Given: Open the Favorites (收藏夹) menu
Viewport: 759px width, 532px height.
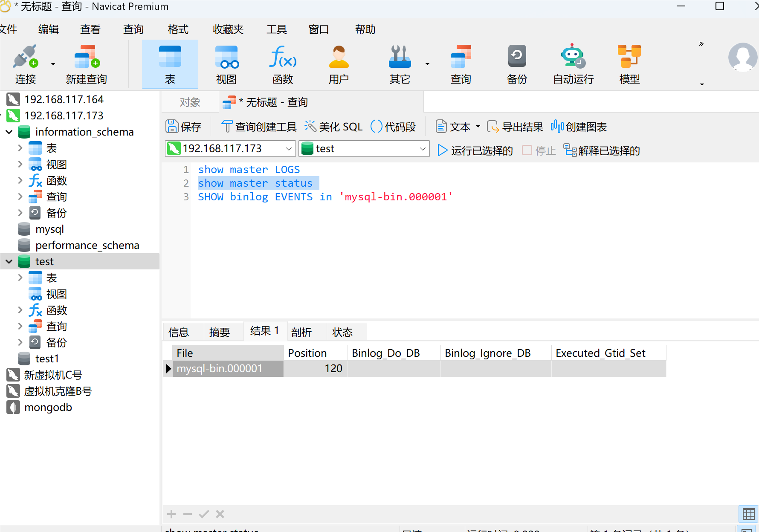Looking at the screenshot, I should [228, 29].
